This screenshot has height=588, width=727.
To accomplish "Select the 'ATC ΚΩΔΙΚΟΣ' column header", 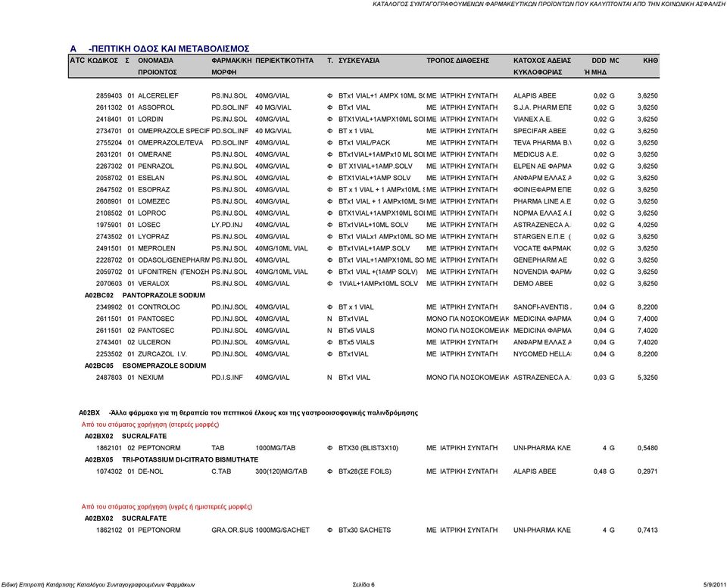I will click(94, 61).
